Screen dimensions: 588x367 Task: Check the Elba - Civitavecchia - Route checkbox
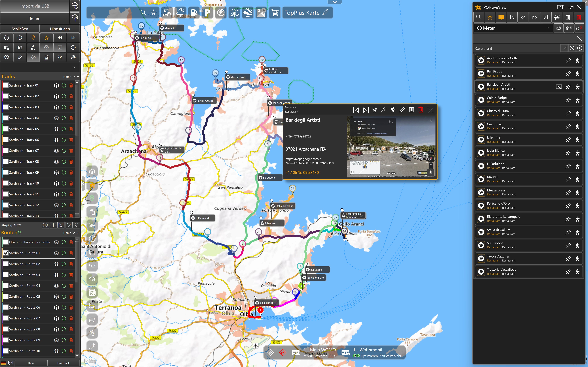point(6,242)
